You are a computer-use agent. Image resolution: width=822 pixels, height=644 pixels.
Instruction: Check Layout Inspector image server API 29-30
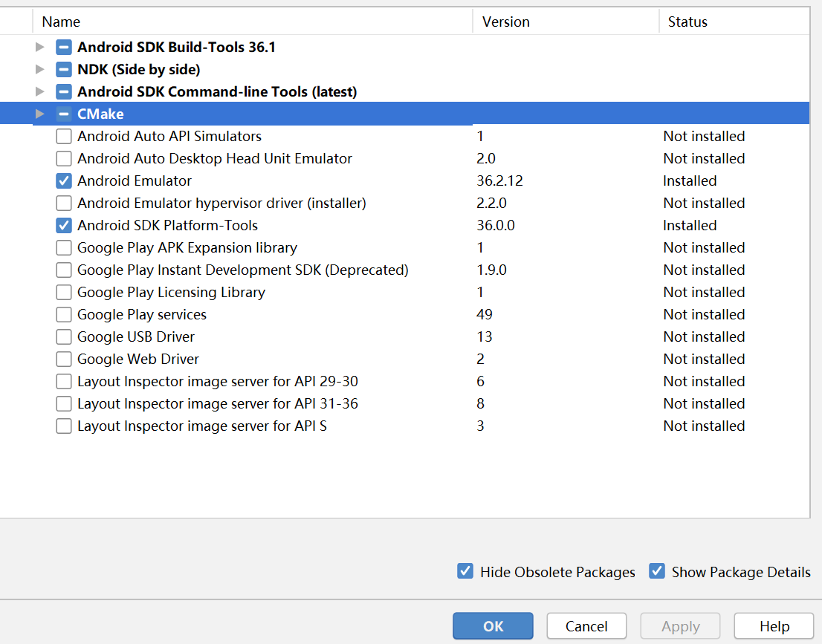point(64,381)
